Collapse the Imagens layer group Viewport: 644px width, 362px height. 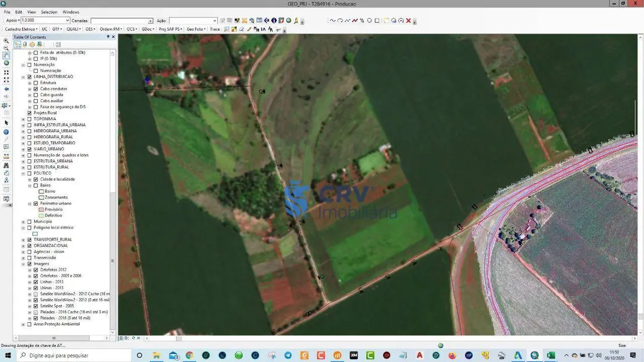(23, 264)
